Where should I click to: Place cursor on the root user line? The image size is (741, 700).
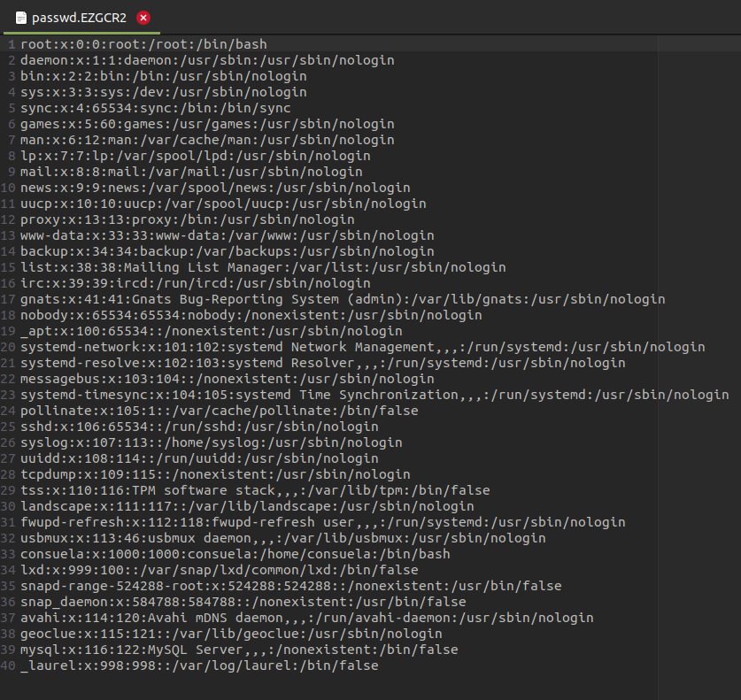pos(143,44)
